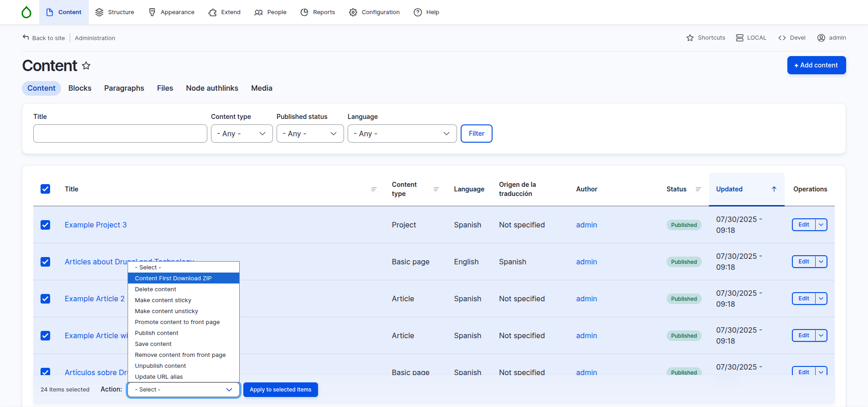This screenshot has width=868, height=407.
Task: Open the Reports menu
Action: pyautogui.click(x=318, y=12)
